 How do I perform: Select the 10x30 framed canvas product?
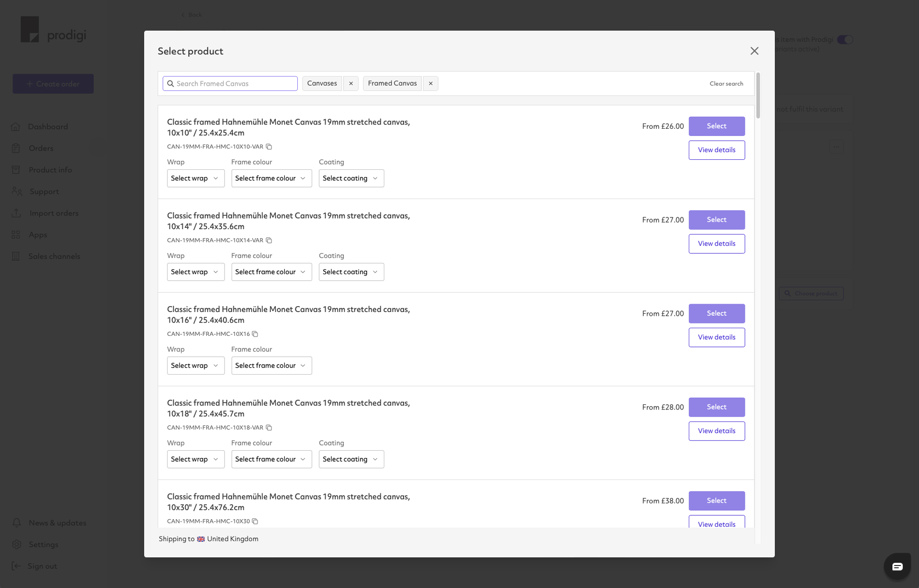(717, 500)
